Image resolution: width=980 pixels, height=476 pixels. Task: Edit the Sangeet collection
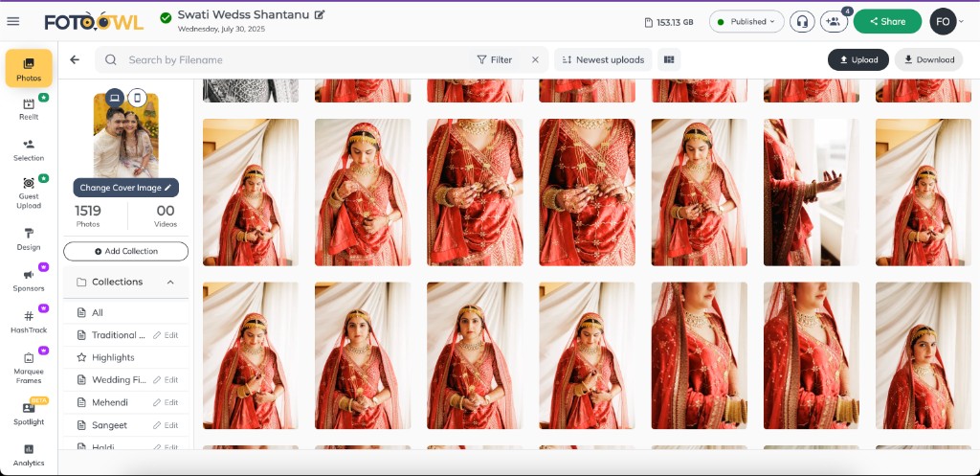(x=167, y=424)
